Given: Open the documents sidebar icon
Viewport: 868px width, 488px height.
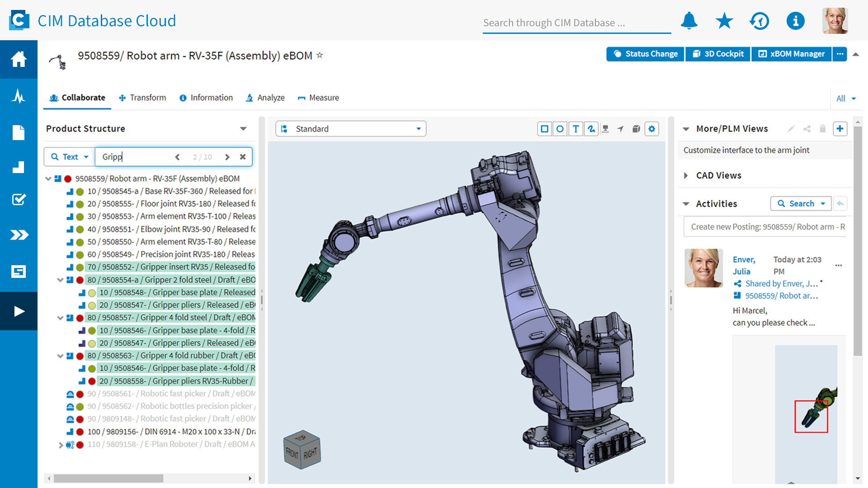Looking at the screenshot, I should [x=19, y=132].
